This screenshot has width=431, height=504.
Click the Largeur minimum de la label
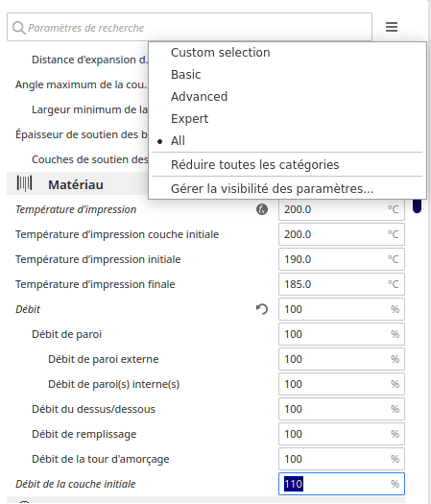click(x=89, y=109)
